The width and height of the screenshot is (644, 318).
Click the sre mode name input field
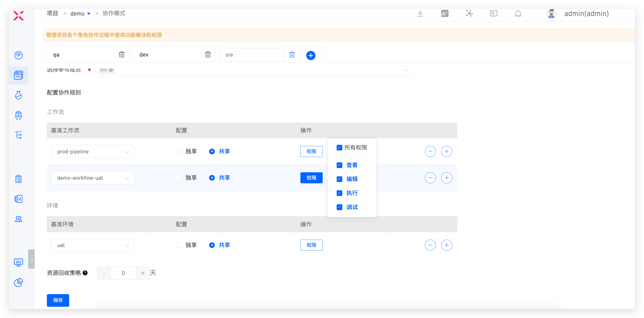252,55
